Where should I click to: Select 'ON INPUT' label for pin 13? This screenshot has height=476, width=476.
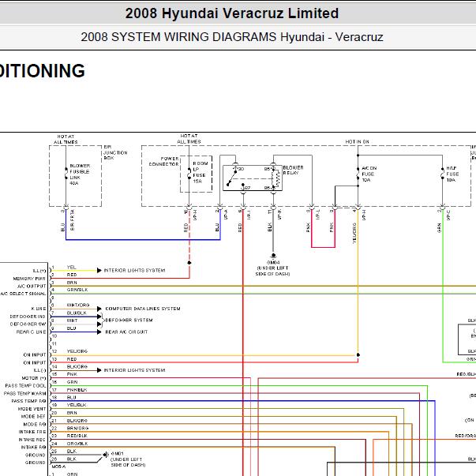[x=35, y=362]
